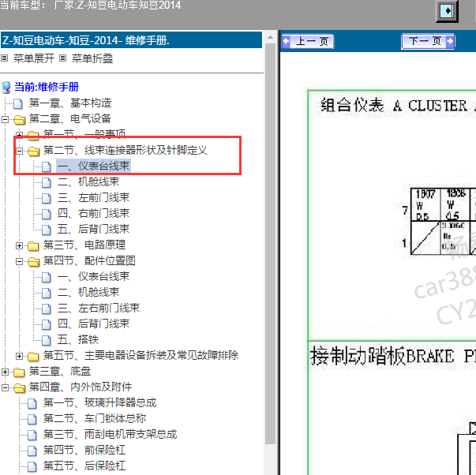Open 第四节、前保险杠 item
The width and height of the screenshot is (476, 475).
[84, 450]
